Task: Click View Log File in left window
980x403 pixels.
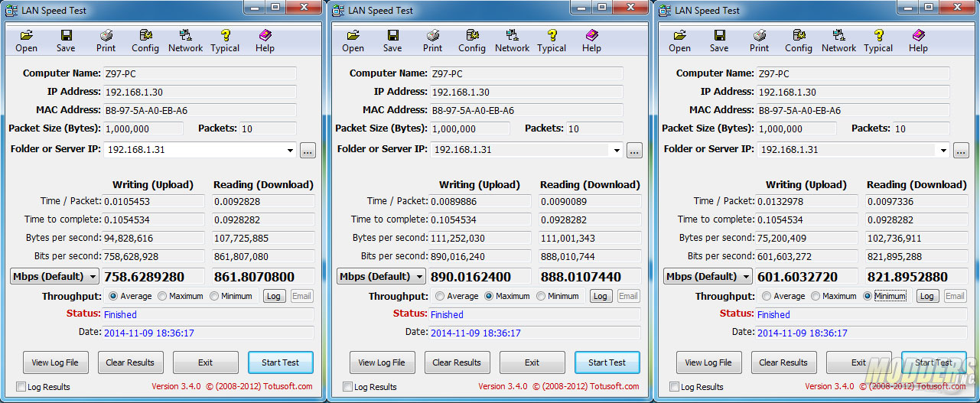Action: point(56,362)
